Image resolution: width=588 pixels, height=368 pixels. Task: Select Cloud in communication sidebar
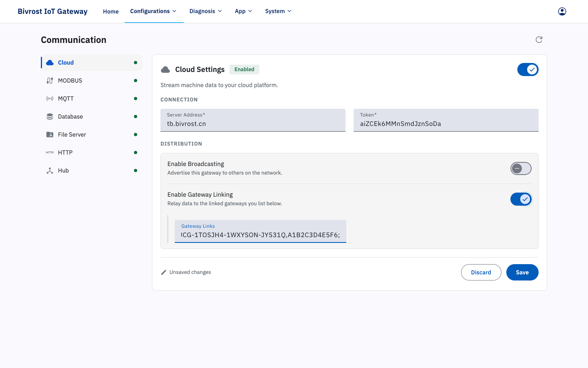[91, 63]
